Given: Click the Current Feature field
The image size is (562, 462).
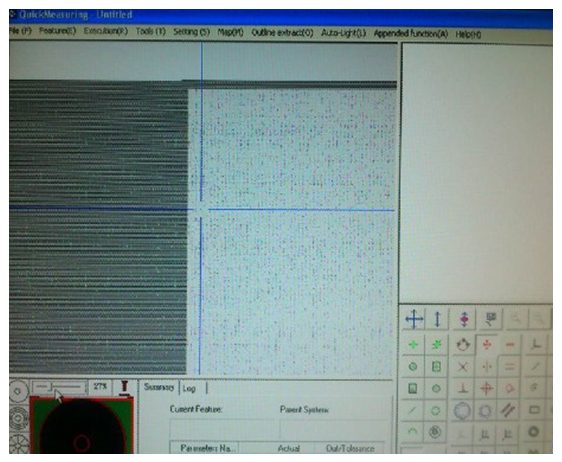Looking at the screenshot, I should tap(223, 429).
